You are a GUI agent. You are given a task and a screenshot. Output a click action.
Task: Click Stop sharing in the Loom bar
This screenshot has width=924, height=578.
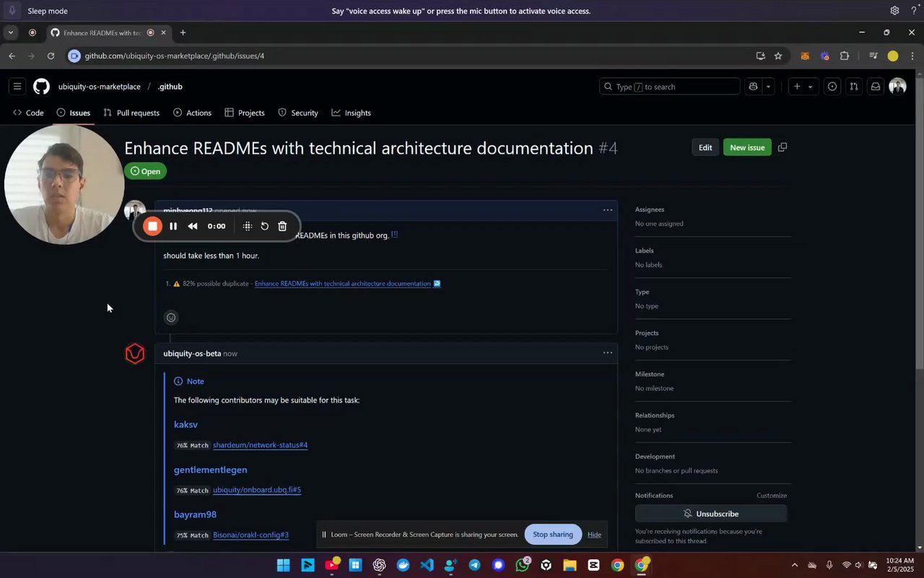tap(553, 535)
